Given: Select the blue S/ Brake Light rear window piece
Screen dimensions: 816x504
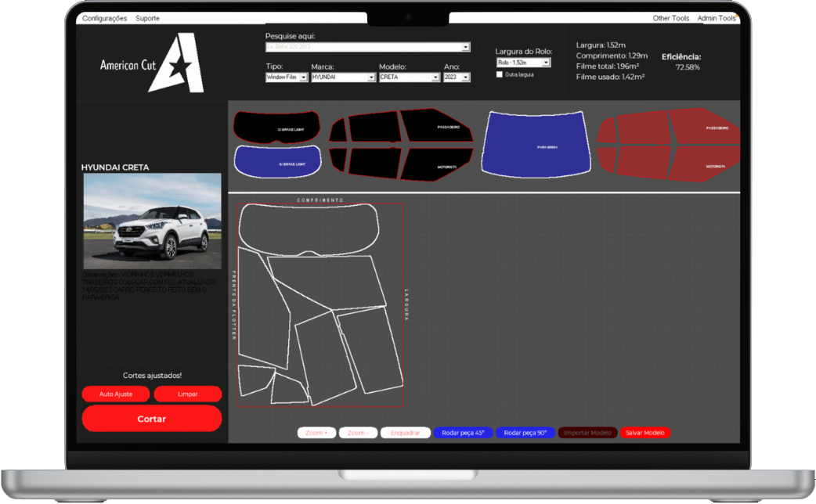Looking at the screenshot, I should (277, 161).
